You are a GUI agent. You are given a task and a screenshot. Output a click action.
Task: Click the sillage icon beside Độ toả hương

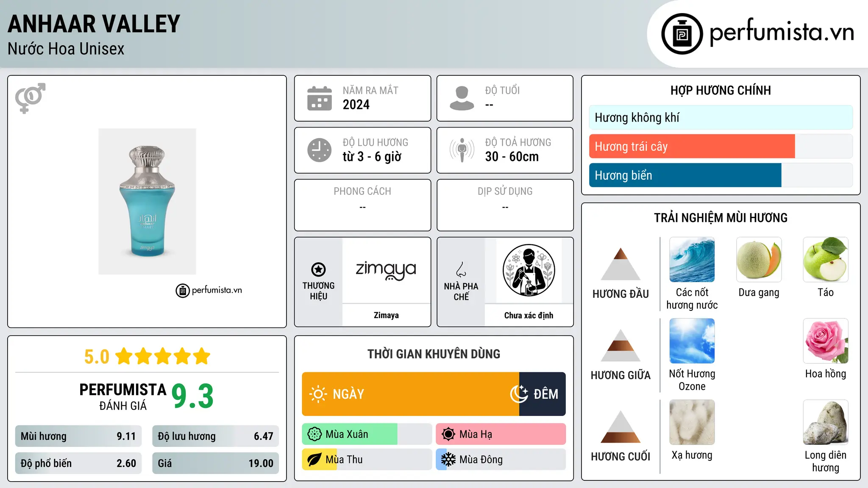pos(462,150)
